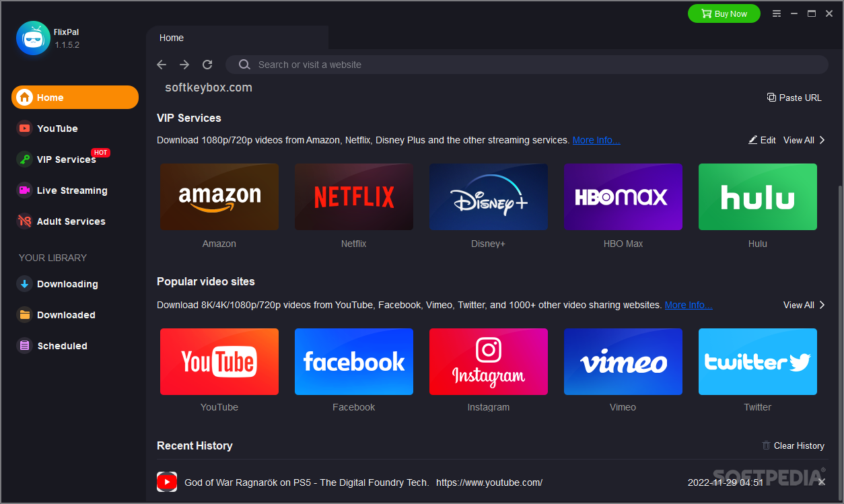Click the search or visit website field

tap(525, 65)
